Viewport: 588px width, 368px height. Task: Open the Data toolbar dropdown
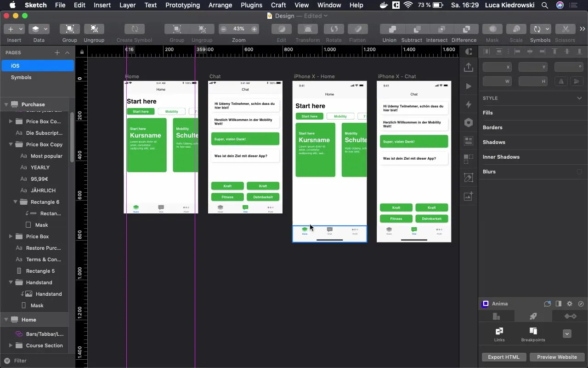[x=39, y=29]
